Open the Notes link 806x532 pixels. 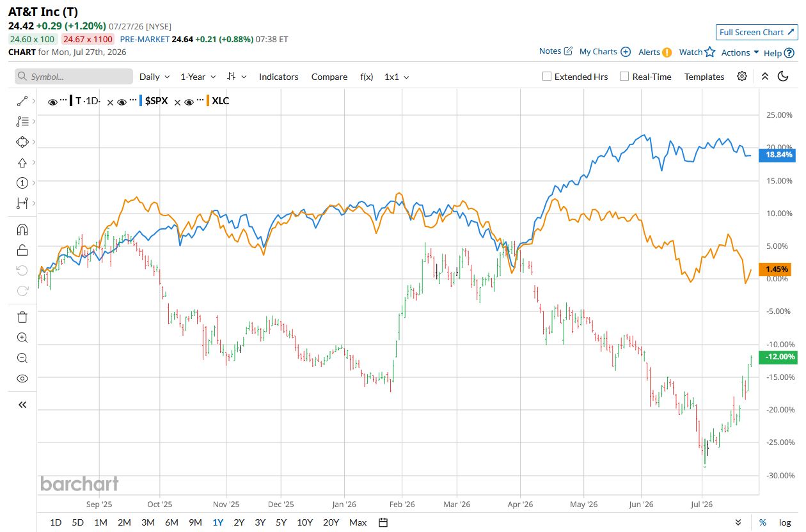(x=555, y=51)
